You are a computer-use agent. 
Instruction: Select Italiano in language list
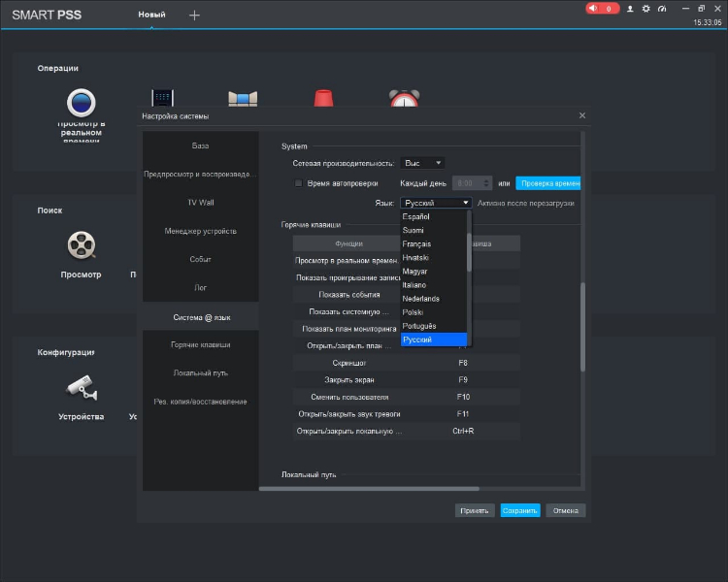tap(434, 285)
